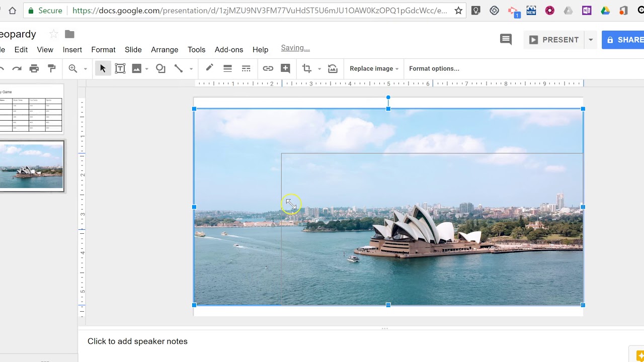Click the blue SHARE button
Screen dimensions: 644x362
point(623,40)
